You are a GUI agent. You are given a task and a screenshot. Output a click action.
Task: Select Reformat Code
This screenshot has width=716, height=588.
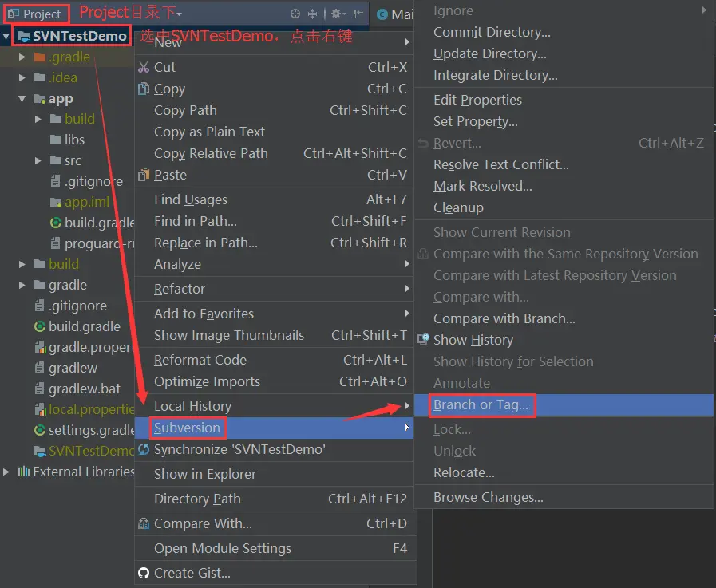[275, 360]
